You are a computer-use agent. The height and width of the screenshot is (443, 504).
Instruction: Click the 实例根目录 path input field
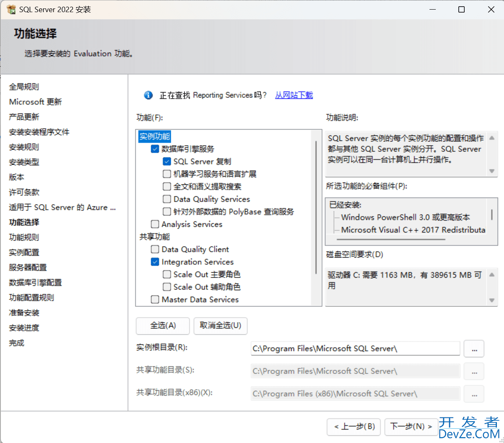coord(355,348)
